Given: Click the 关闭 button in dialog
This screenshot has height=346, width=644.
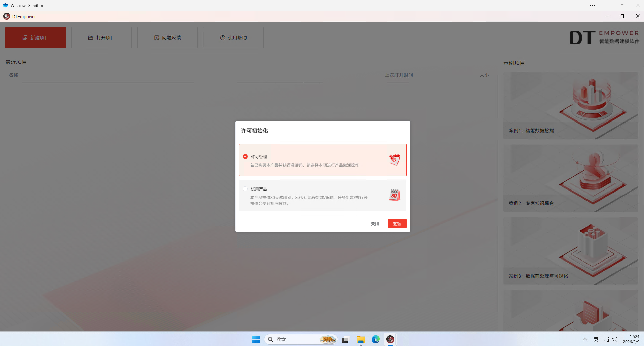Looking at the screenshot, I should [x=375, y=223].
